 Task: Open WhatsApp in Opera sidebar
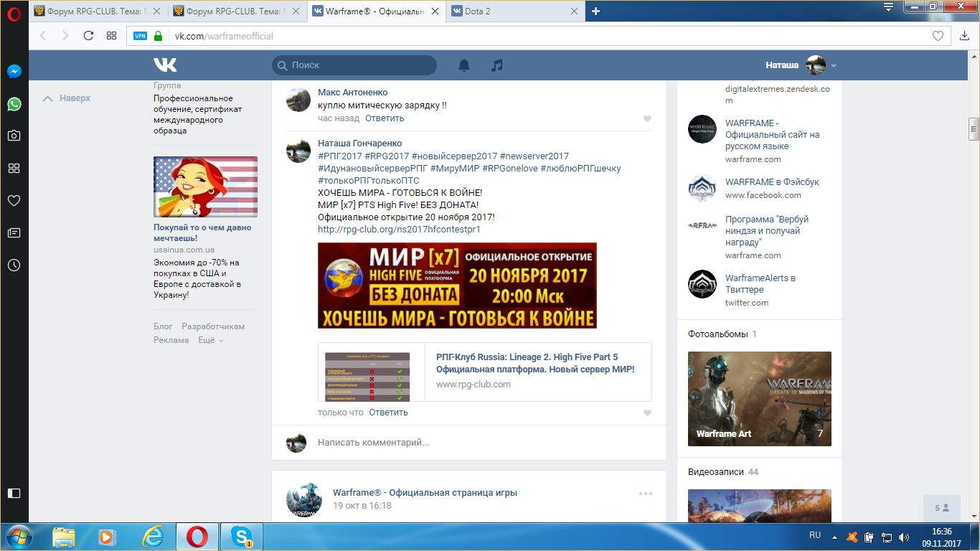tap(14, 104)
